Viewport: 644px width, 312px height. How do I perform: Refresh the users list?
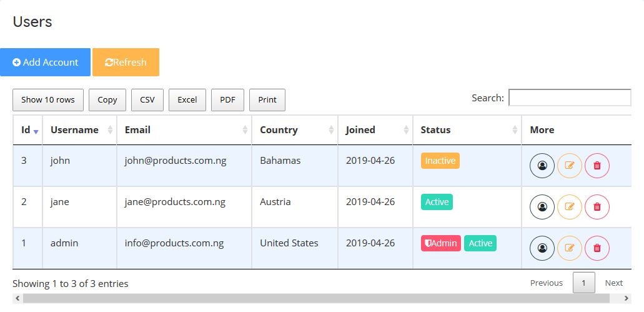pyautogui.click(x=126, y=63)
